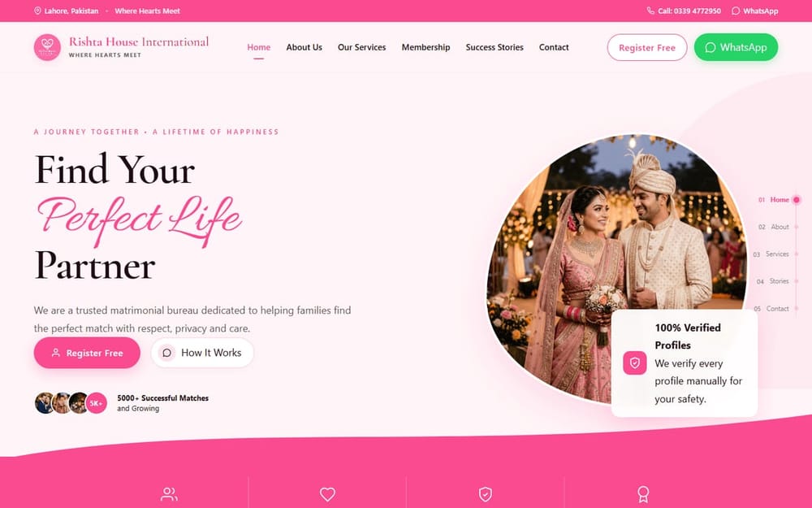Click the 5K+ badge circle
This screenshot has height=508, width=812.
(x=96, y=403)
